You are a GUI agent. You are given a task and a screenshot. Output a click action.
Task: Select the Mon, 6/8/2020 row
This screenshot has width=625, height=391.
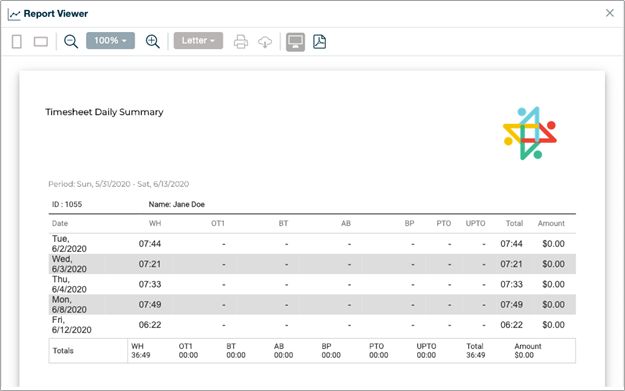tap(312, 305)
